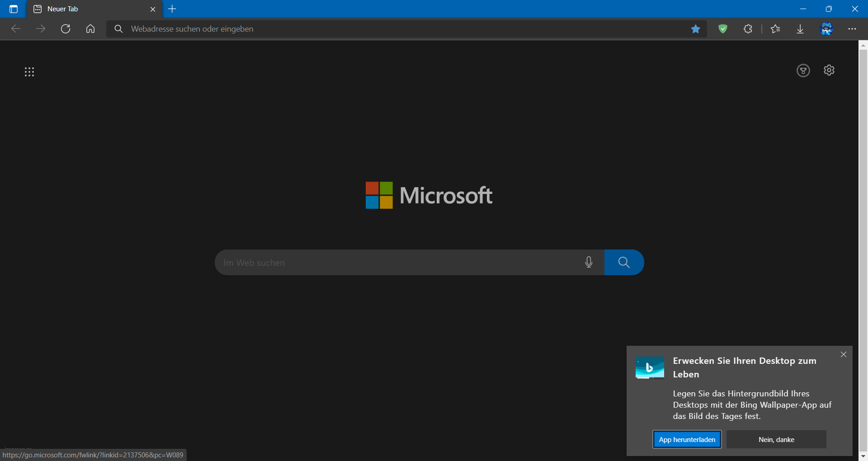Click the search magnifier in address bar
The image size is (868, 461).
118,29
